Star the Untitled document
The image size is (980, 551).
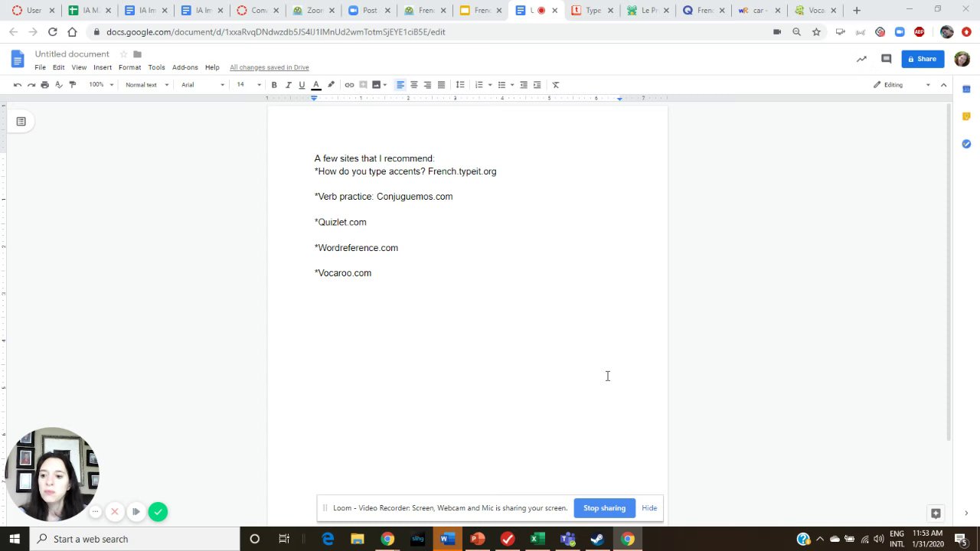click(x=123, y=54)
